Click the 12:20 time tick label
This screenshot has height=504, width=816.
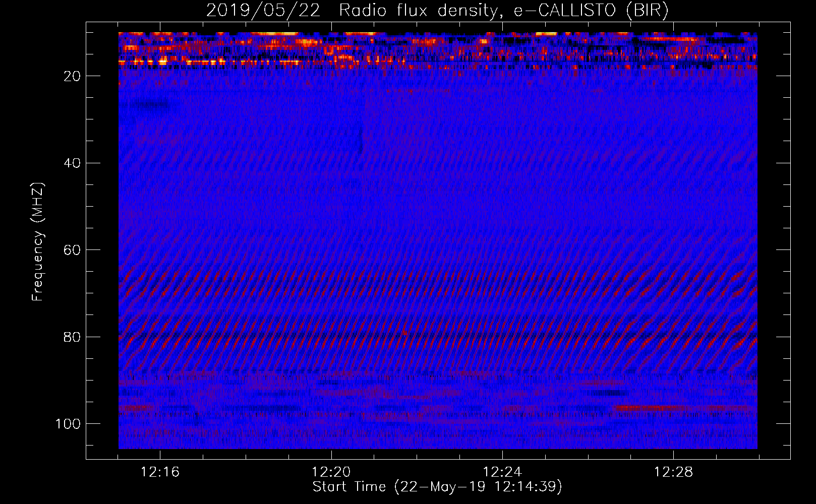pos(331,472)
